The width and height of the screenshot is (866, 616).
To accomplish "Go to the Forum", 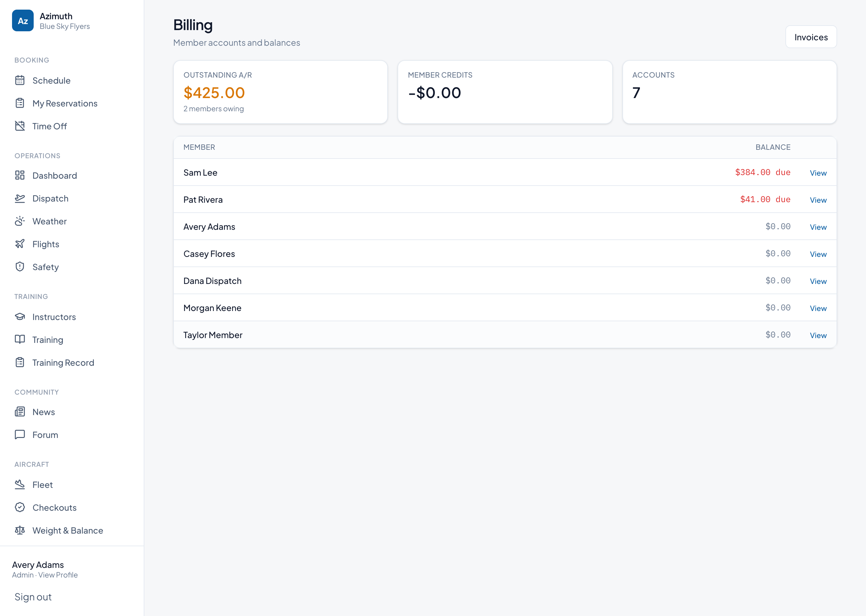I will (45, 435).
